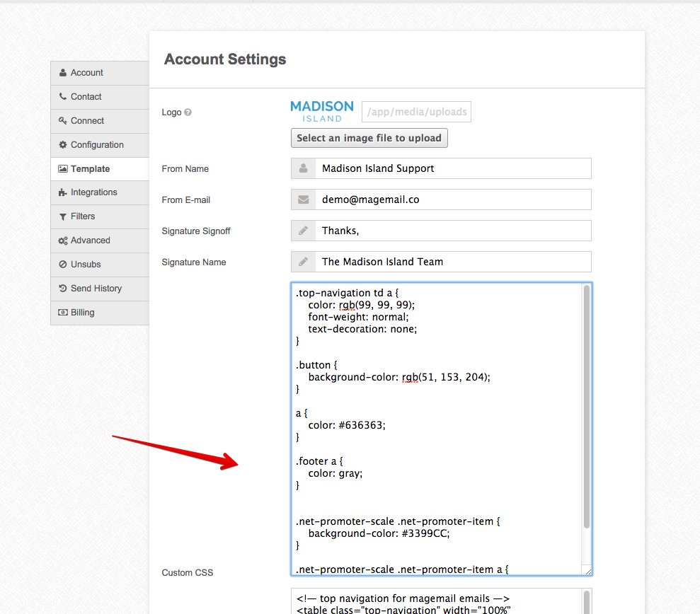Click the person icon in From Name field
Image resolution: width=700 pixels, height=614 pixels.
click(x=303, y=168)
